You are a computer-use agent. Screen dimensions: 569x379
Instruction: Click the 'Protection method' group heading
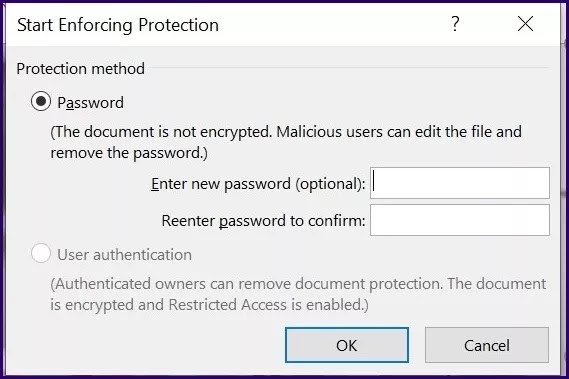[x=81, y=69]
